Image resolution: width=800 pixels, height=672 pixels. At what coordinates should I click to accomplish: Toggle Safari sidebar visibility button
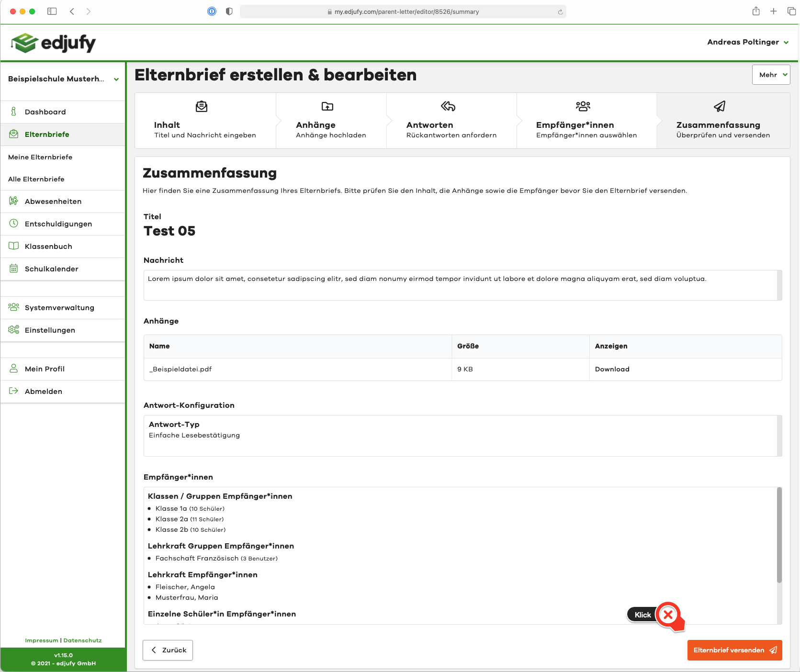pyautogui.click(x=52, y=11)
